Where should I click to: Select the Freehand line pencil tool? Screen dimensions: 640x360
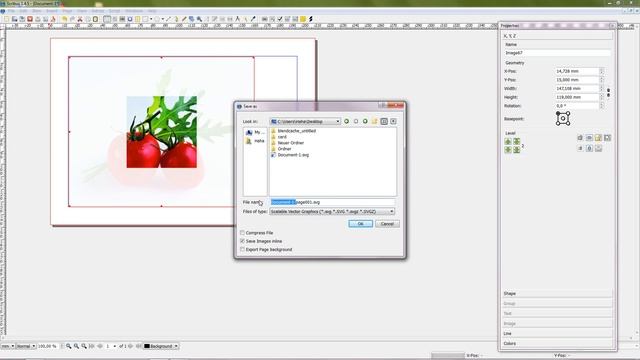tap(184, 19)
